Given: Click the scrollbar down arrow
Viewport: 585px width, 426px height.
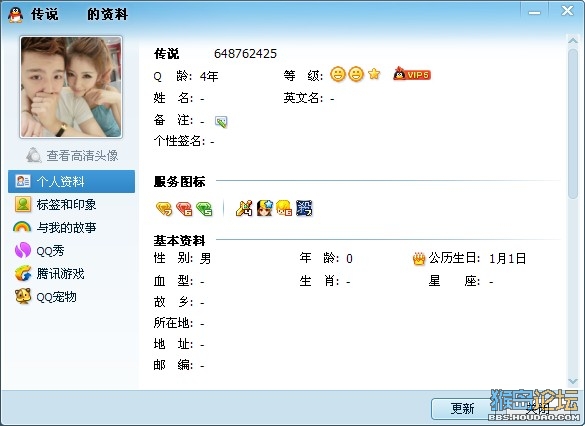Looking at the screenshot, I should 573,381.
